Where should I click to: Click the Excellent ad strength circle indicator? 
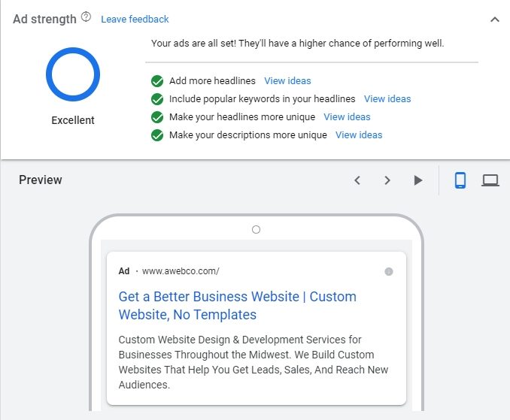73,74
